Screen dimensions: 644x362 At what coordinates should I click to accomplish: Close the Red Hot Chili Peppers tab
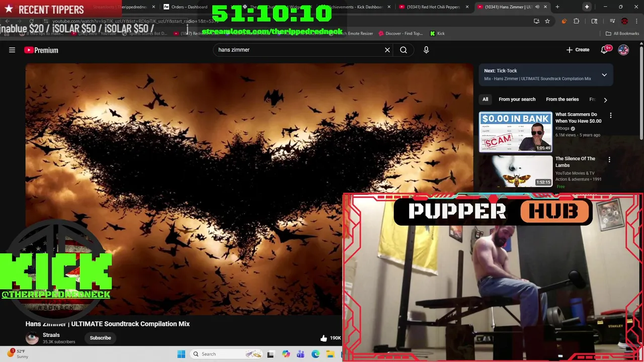[x=467, y=7]
